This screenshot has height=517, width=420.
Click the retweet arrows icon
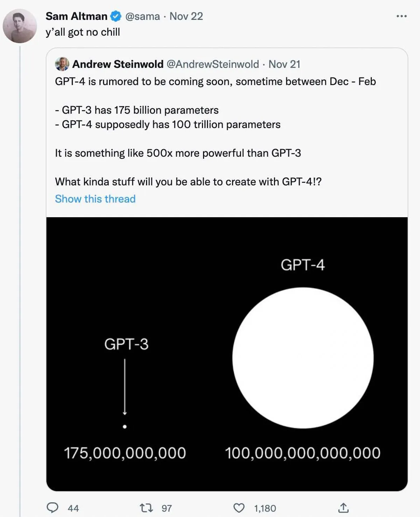pos(146,508)
